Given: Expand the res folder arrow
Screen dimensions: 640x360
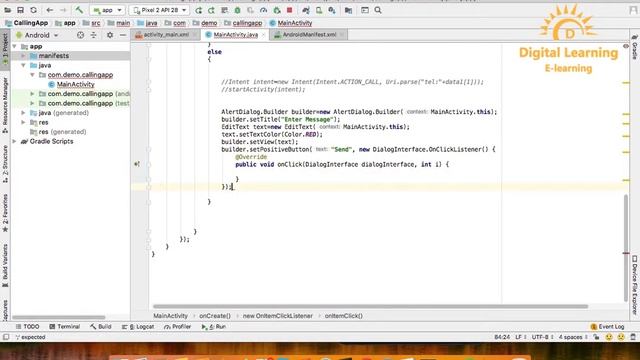Looking at the screenshot, I should [24, 122].
